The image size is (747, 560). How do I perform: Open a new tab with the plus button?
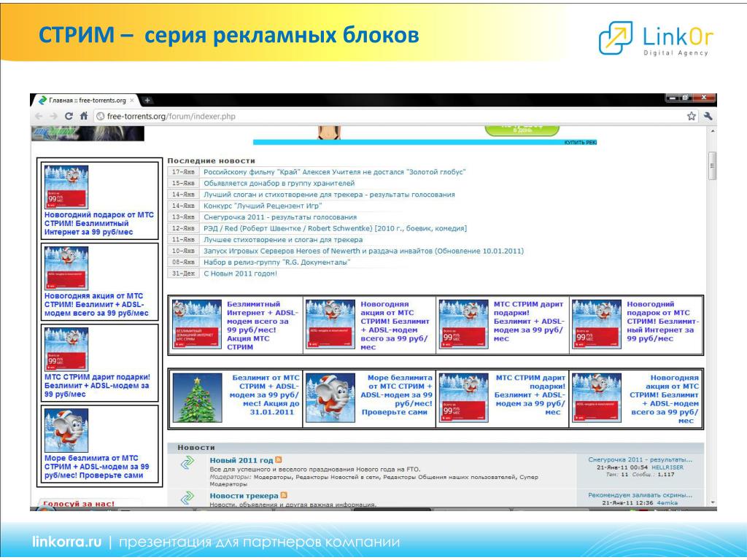pyautogui.click(x=147, y=100)
